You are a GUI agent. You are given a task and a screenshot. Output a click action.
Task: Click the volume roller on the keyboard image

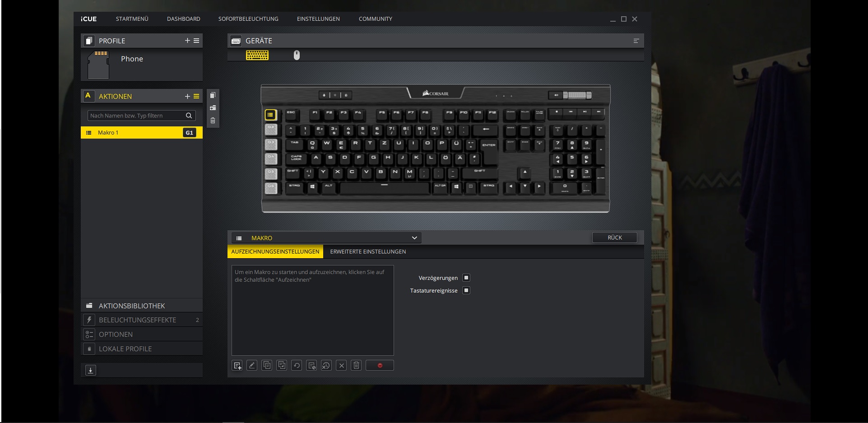(x=577, y=95)
